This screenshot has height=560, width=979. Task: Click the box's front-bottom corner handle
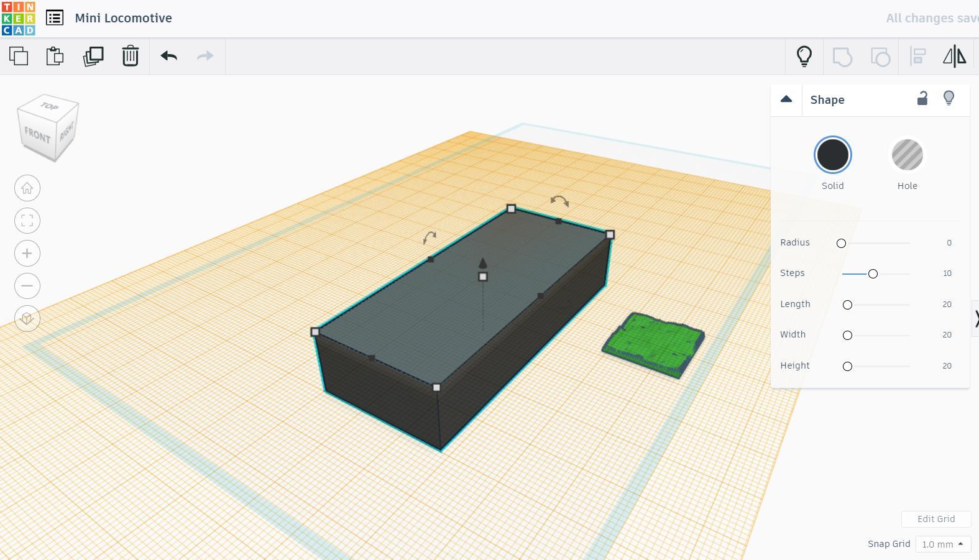(x=436, y=387)
